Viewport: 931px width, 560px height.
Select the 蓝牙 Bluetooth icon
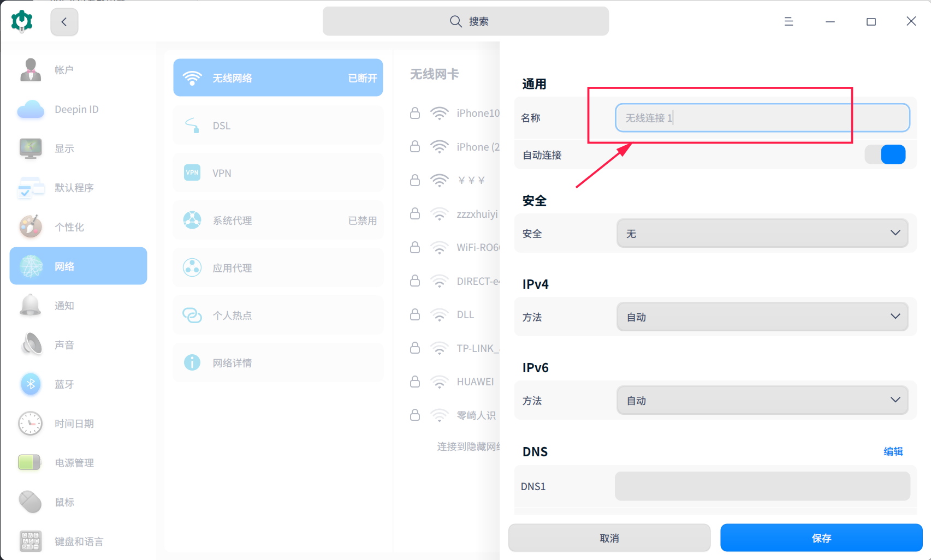(x=31, y=384)
